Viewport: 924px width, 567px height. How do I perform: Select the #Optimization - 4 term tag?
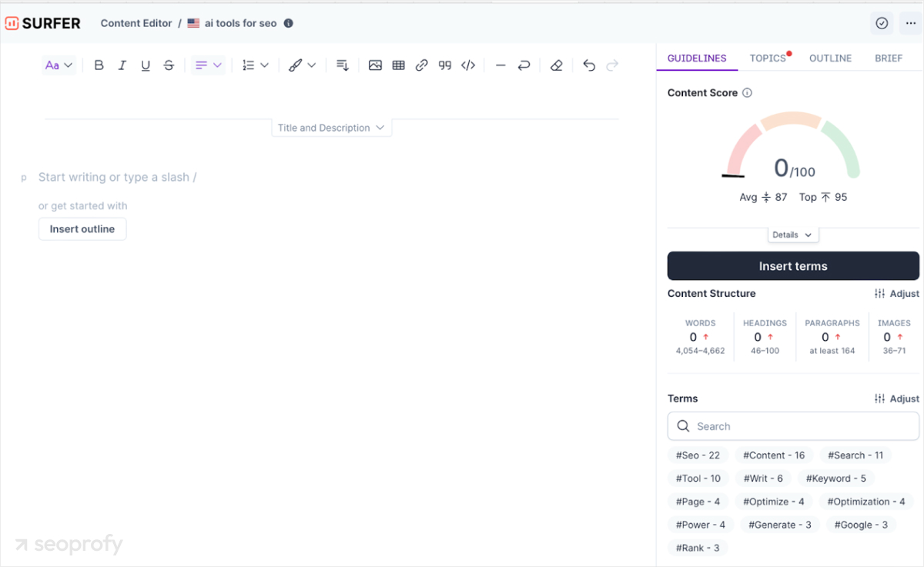tap(866, 502)
